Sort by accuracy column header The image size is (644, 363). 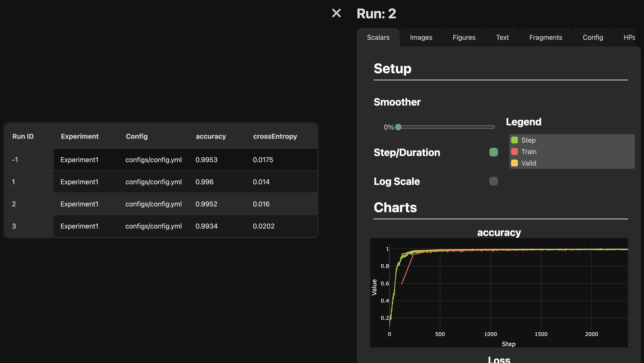coord(210,136)
